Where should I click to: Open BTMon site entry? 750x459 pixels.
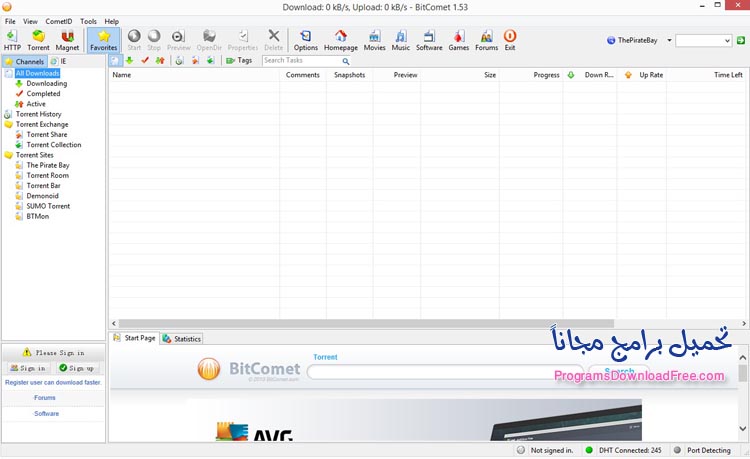(37, 216)
